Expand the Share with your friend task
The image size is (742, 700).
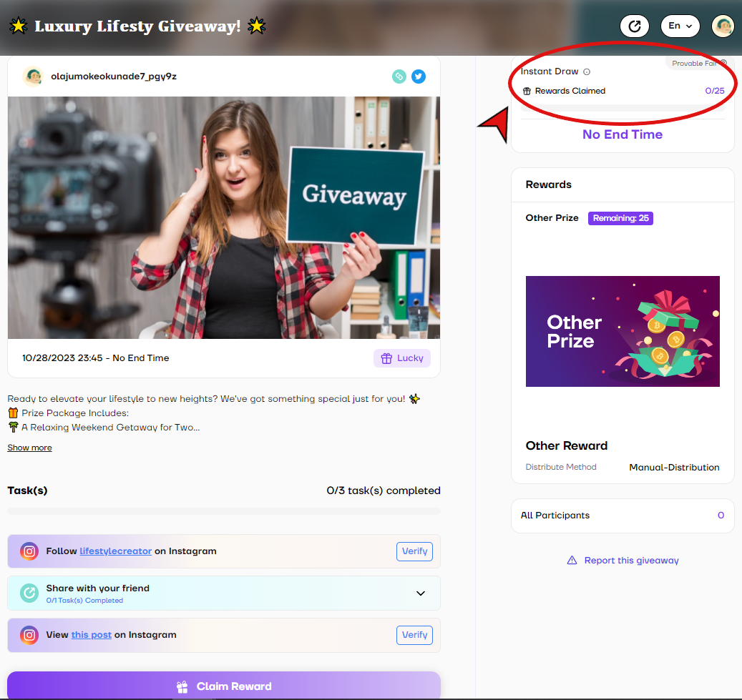click(421, 593)
